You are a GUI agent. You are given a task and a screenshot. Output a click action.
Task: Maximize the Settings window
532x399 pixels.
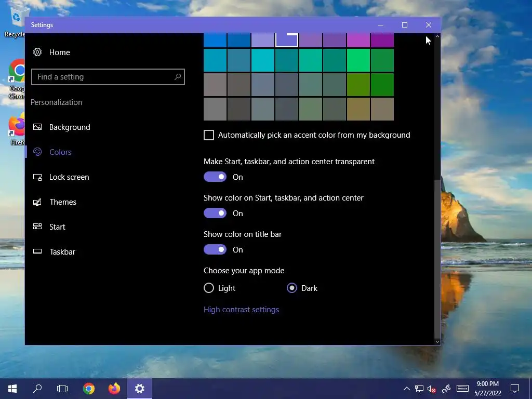(404, 25)
